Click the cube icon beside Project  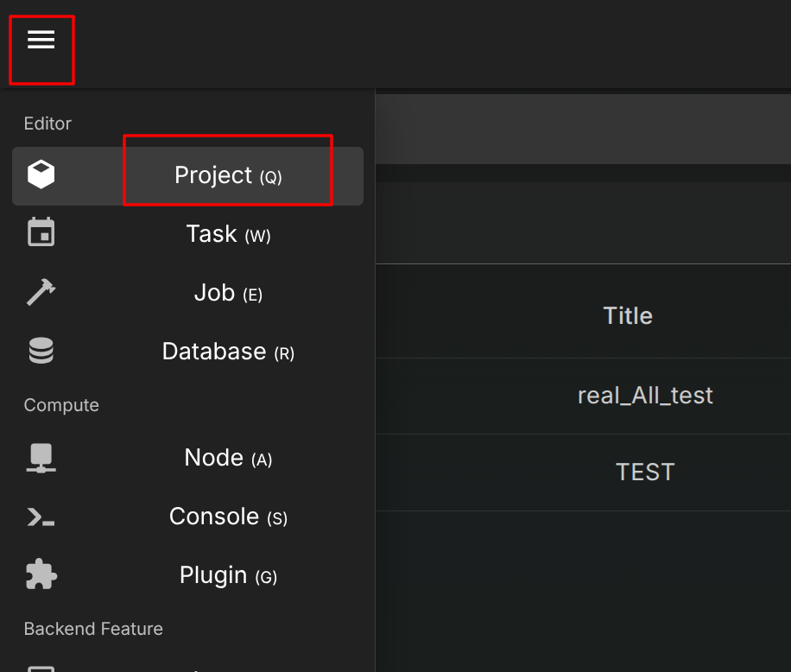tap(41, 175)
